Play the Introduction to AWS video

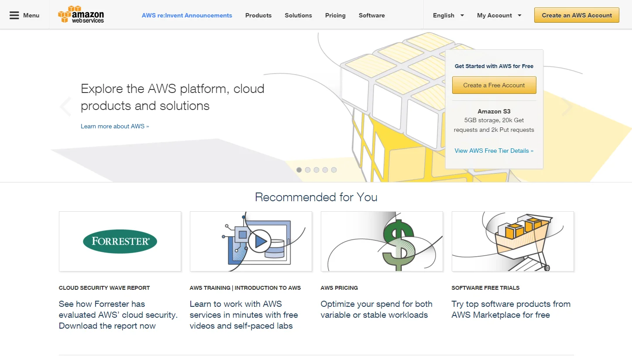[259, 241]
